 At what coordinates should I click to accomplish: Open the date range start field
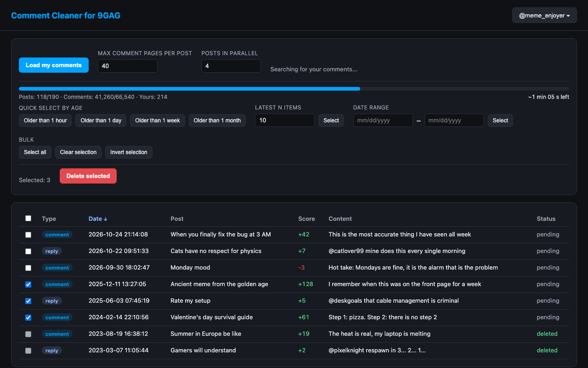[383, 121]
